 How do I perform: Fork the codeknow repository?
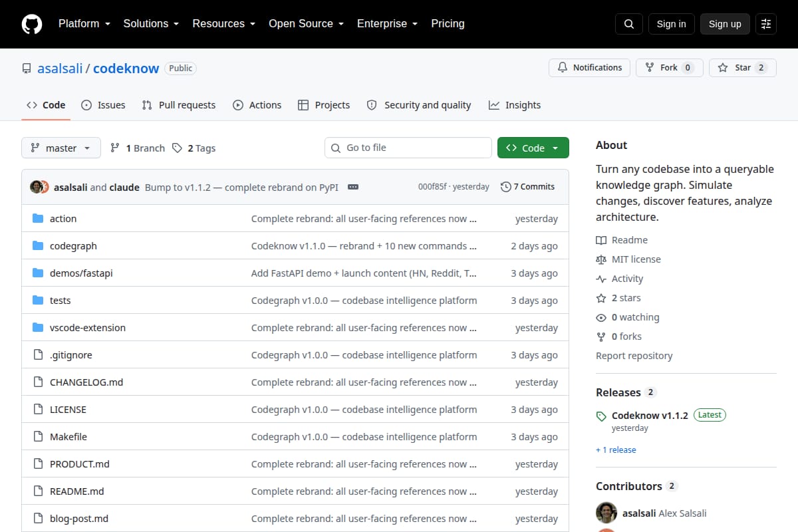670,68
